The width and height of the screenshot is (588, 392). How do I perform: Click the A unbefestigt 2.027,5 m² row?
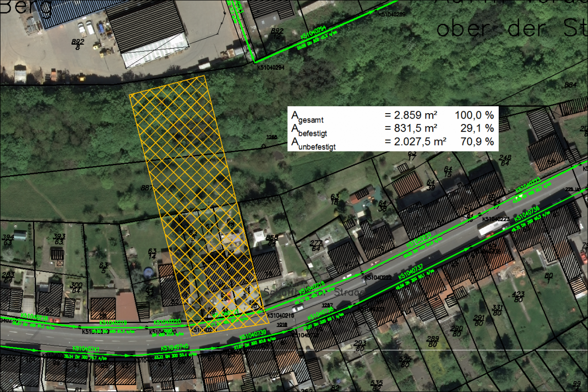click(392, 142)
